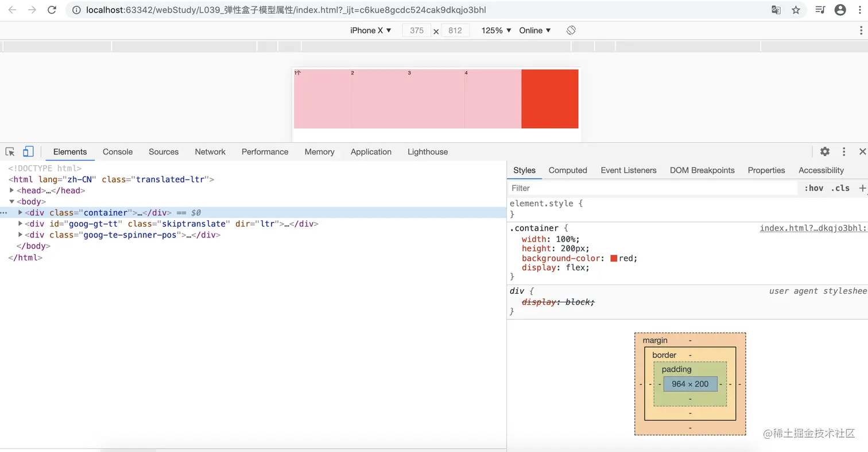The width and height of the screenshot is (868, 452).
Task: Open the Lighthouse tab
Action: click(x=428, y=152)
